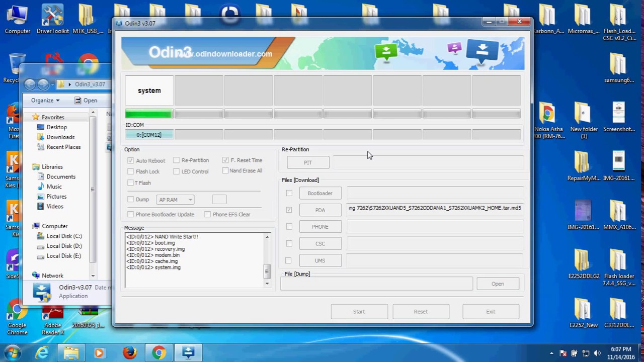
Task: Open Micromax folder on desktop
Action: tap(583, 19)
